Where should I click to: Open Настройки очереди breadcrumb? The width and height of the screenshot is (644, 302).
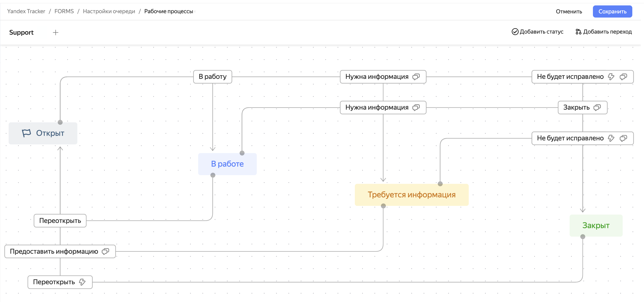[x=109, y=11]
